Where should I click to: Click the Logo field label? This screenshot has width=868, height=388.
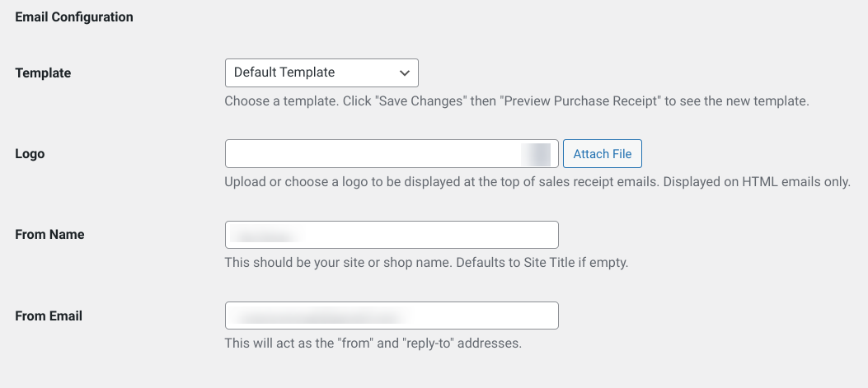tap(30, 154)
